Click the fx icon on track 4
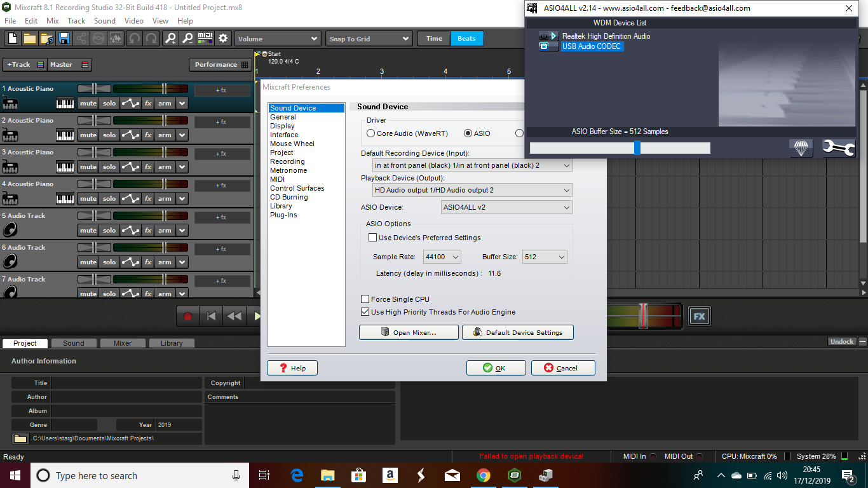 click(148, 198)
